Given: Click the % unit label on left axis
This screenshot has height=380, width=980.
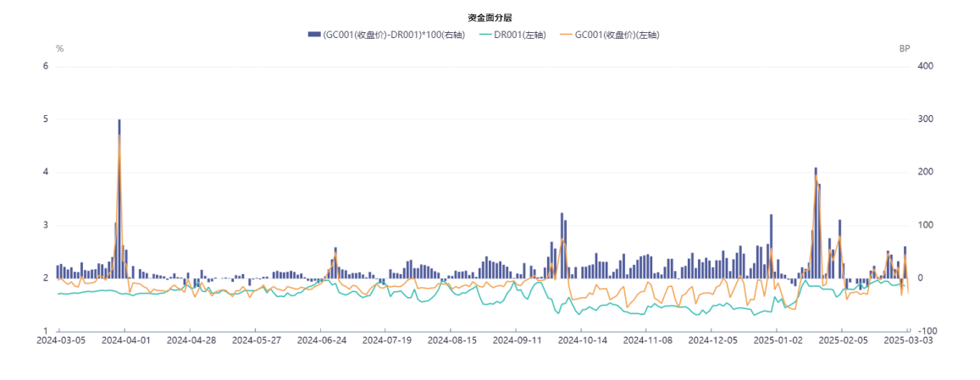Looking at the screenshot, I should 59,49.
